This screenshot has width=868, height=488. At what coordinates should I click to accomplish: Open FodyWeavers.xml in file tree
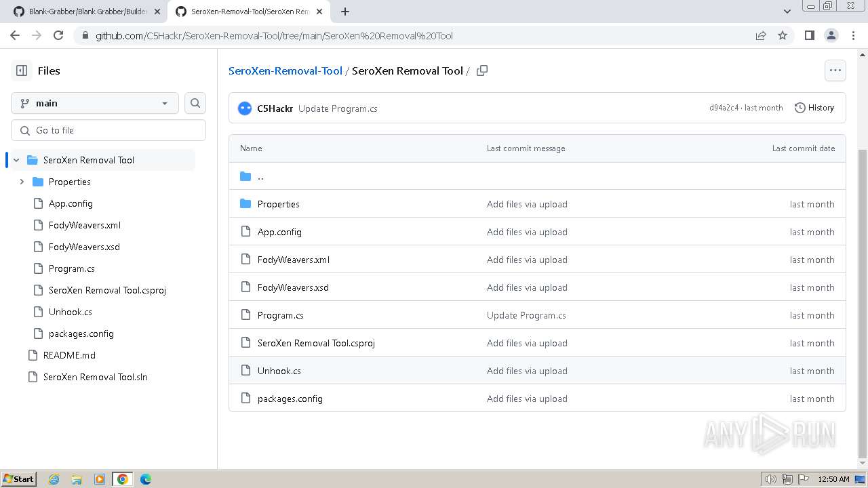click(x=85, y=225)
